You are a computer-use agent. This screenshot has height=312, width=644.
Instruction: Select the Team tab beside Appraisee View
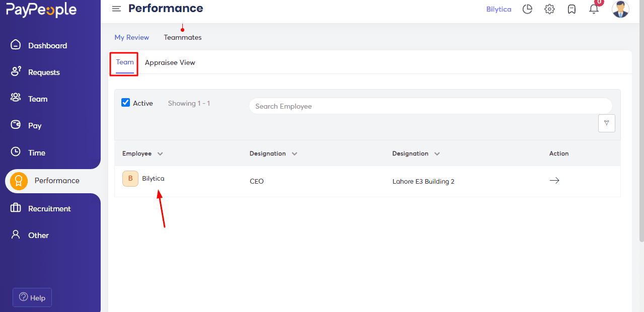click(x=125, y=62)
